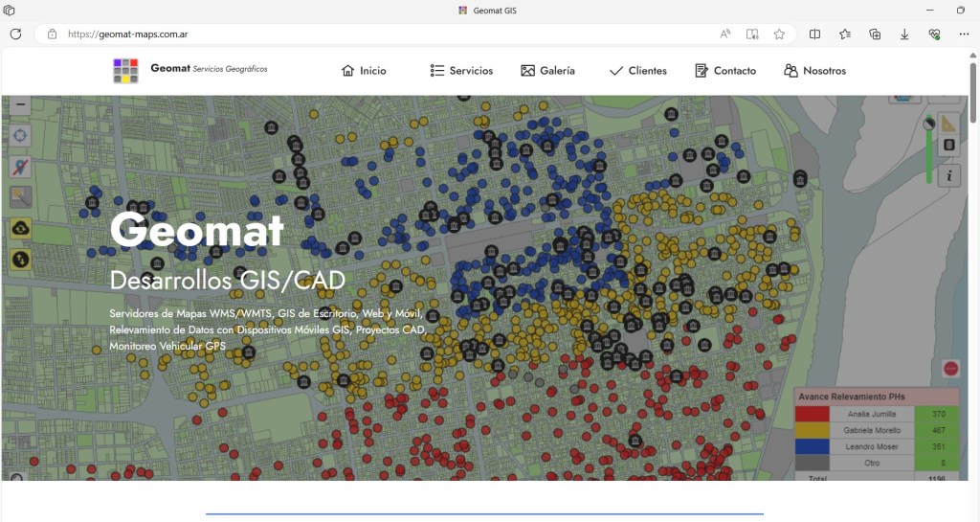Open the Nosotros menu item
This screenshot has width=980, height=522.
coord(815,71)
